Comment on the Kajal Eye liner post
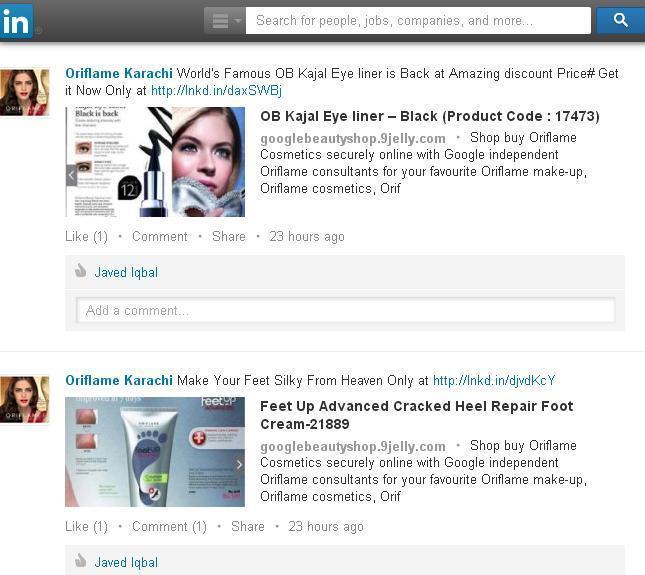This screenshot has height=575, width=645. click(160, 236)
